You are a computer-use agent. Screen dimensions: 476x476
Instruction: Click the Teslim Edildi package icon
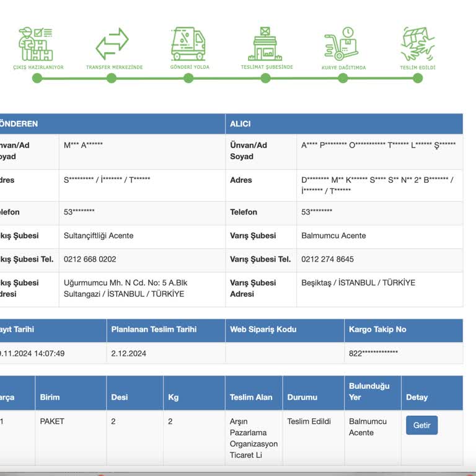418,44
